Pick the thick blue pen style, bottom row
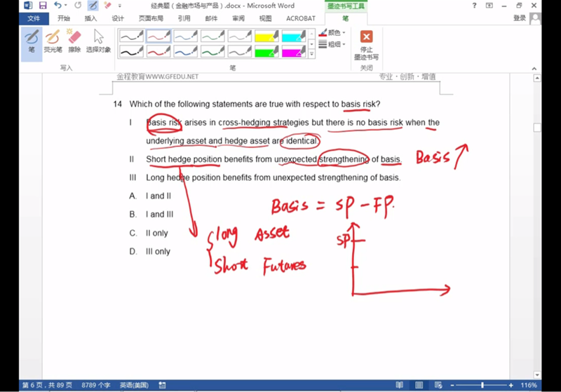Image resolution: width=561 pixels, height=392 pixels. (x=185, y=51)
